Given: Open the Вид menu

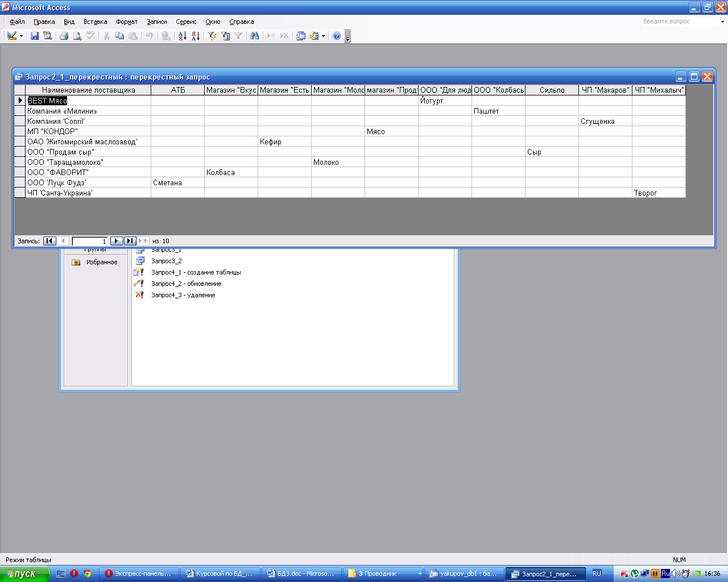Looking at the screenshot, I should (69, 22).
